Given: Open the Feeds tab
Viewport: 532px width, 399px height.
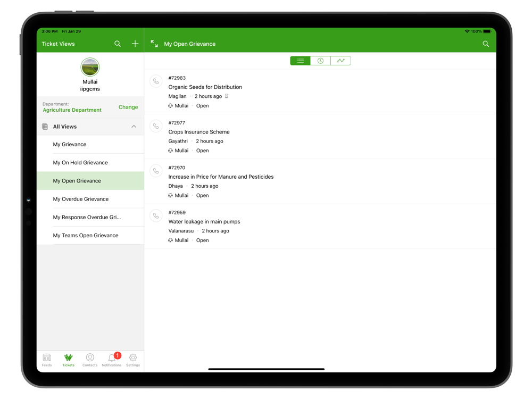Looking at the screenshot, I should 47,360.
